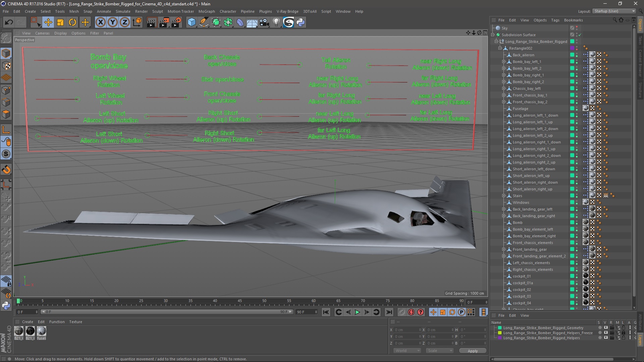Add a Cube primitive object
The width and height of the screenshot is (644, 362).
pos(192,22)
